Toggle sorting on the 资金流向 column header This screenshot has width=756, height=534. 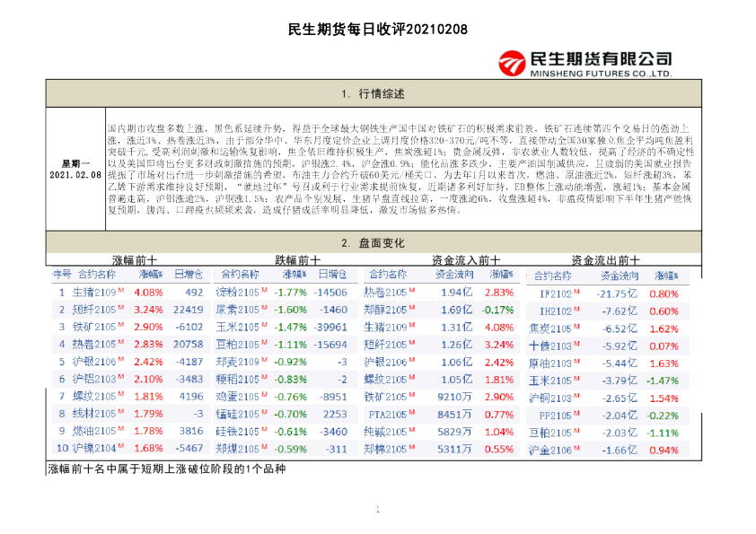click(454, 276)
